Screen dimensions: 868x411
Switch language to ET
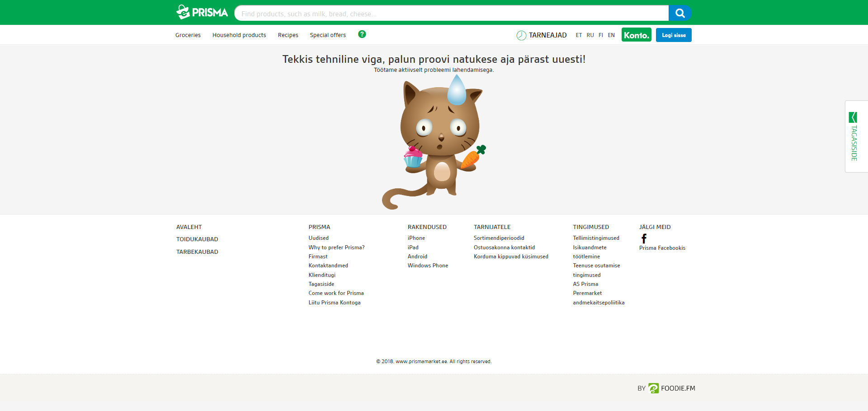click(579, 35)
